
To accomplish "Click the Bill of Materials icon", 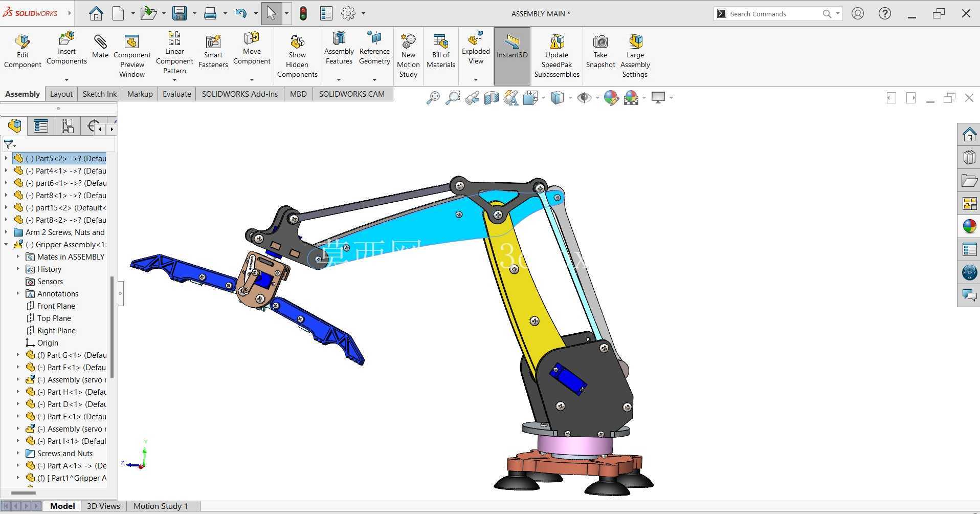I will (x=441, y=51).
